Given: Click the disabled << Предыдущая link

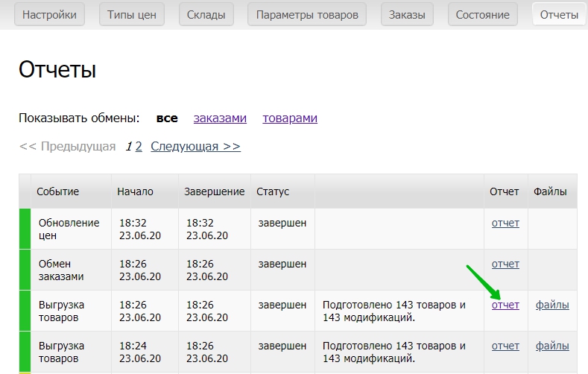Looking at the screenshot, I should 67,146.
